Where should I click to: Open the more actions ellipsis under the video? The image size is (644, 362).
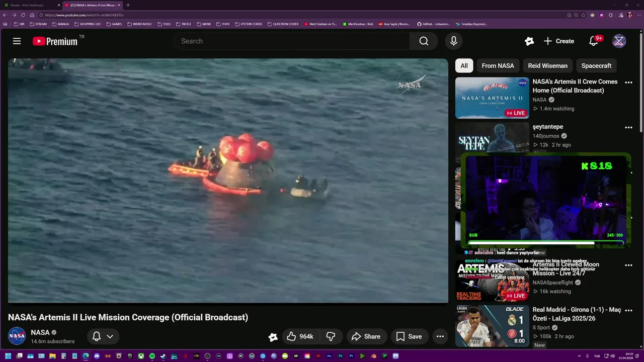tap(440, 336)
